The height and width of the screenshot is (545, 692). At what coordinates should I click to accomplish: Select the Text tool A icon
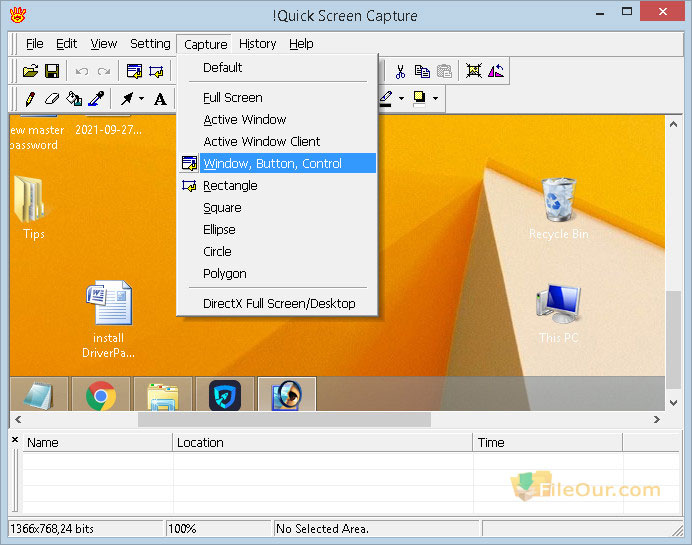point(160,99)
